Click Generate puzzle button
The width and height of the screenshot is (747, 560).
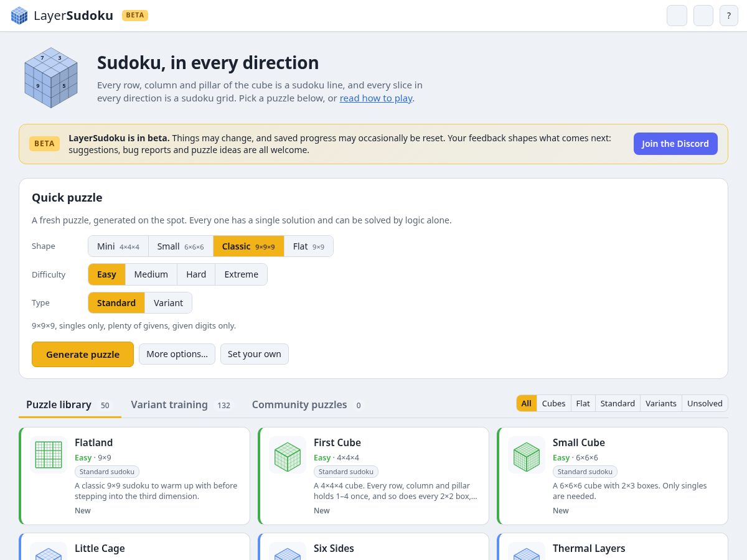83,354
